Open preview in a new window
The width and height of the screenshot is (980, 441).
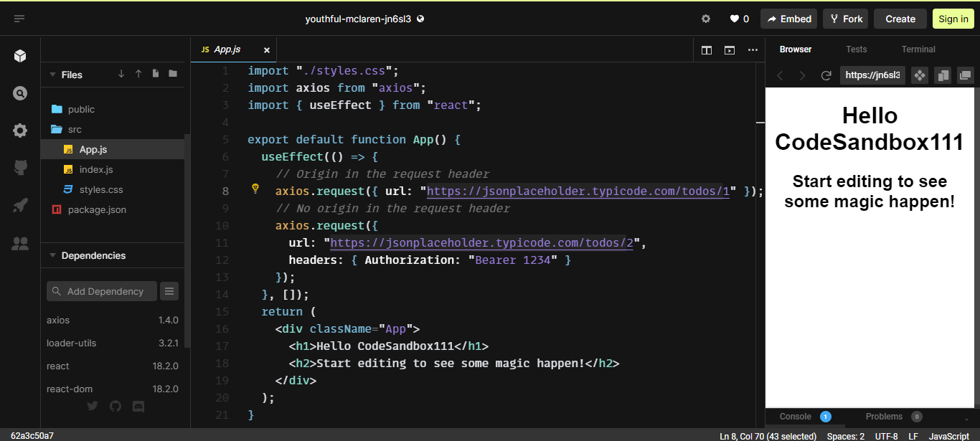pos(965,75)
